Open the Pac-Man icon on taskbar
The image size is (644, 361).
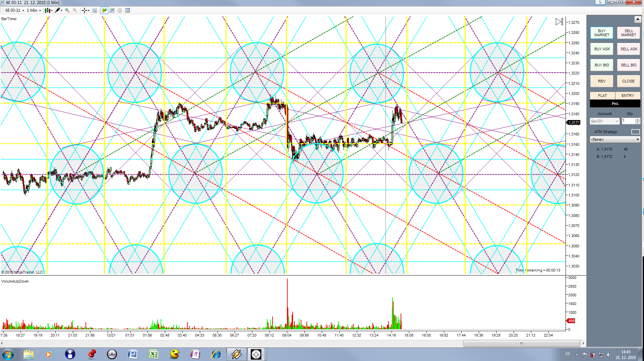[x=175, y=354]
